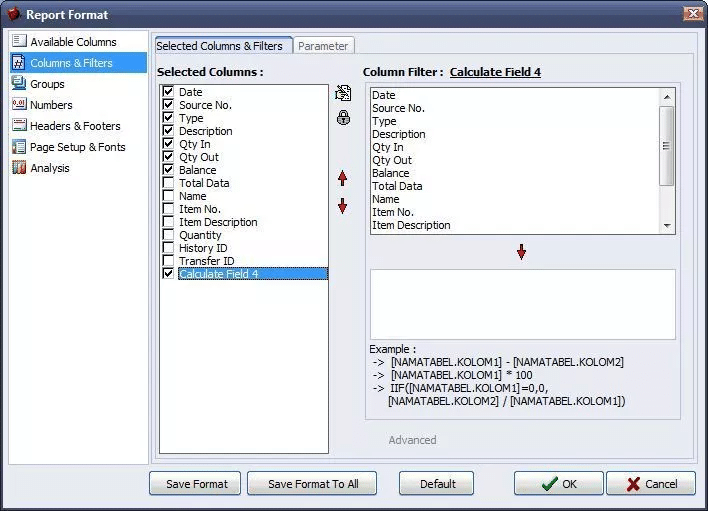The image size is (709, 511).
Task: Enable the History ID column checkbox
Action: [x=168, y=248]
